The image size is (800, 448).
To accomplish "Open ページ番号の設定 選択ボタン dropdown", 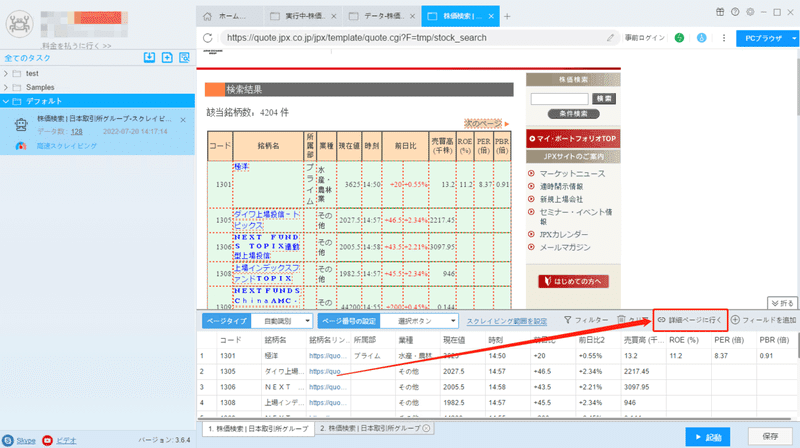I will click(x=420, y=321).
